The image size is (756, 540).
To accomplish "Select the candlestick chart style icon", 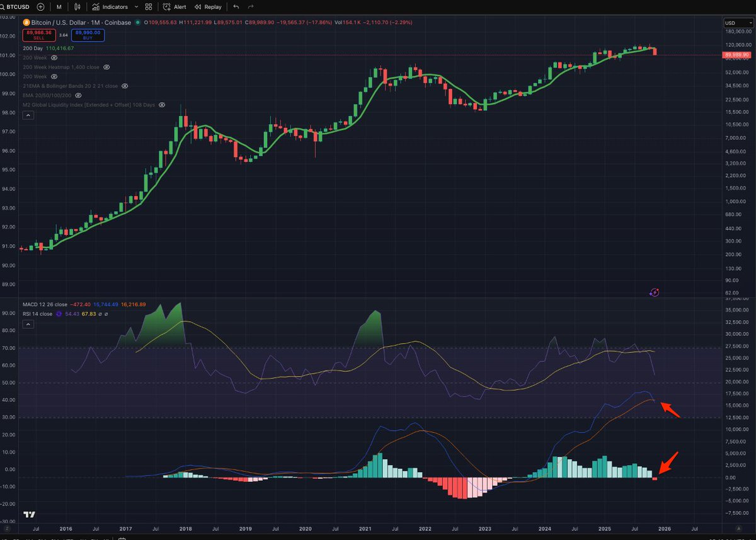I will point(76,7).
